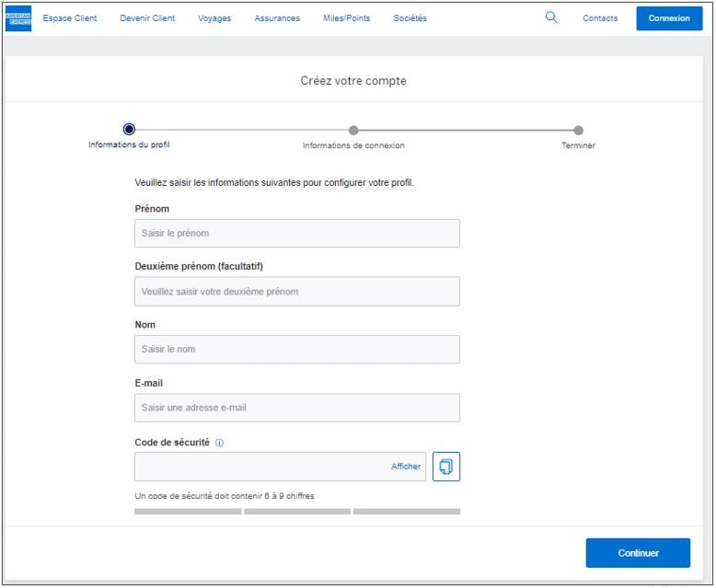Click the American Express logo
This screenshot has width=716, height=588.
point(18,18)
